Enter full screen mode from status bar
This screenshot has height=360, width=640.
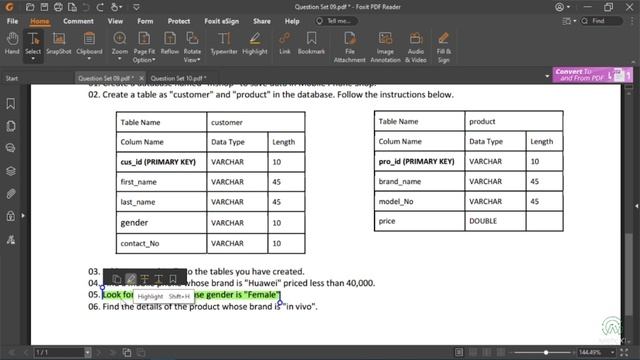click(x=624, y=352)
